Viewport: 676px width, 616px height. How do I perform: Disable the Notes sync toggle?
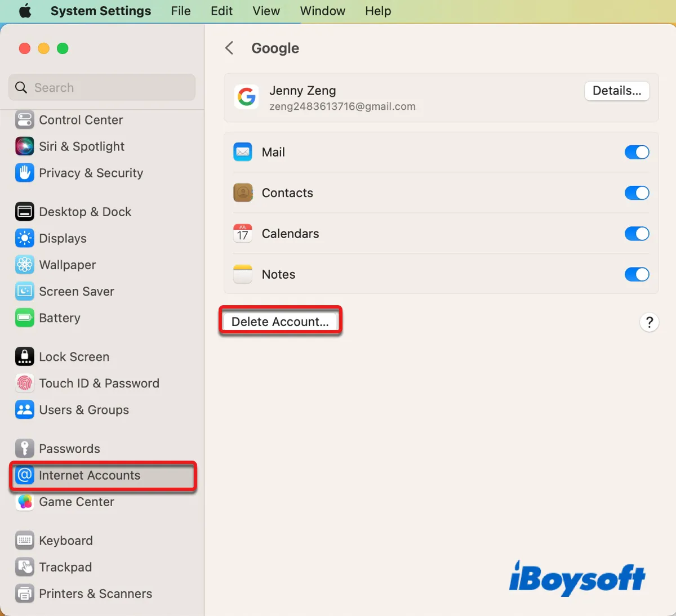(x=637, y=274)
